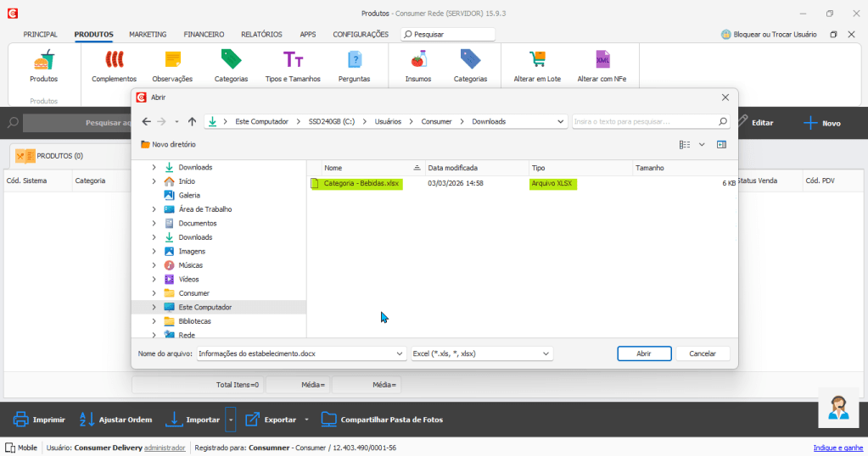Go up one folder level arrow
Viewport: 868px width, 456px height.
tap(192, 121)
